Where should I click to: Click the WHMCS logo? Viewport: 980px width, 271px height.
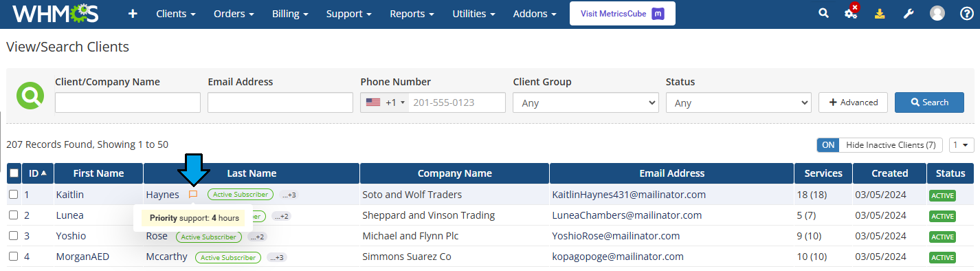point(55,13)
